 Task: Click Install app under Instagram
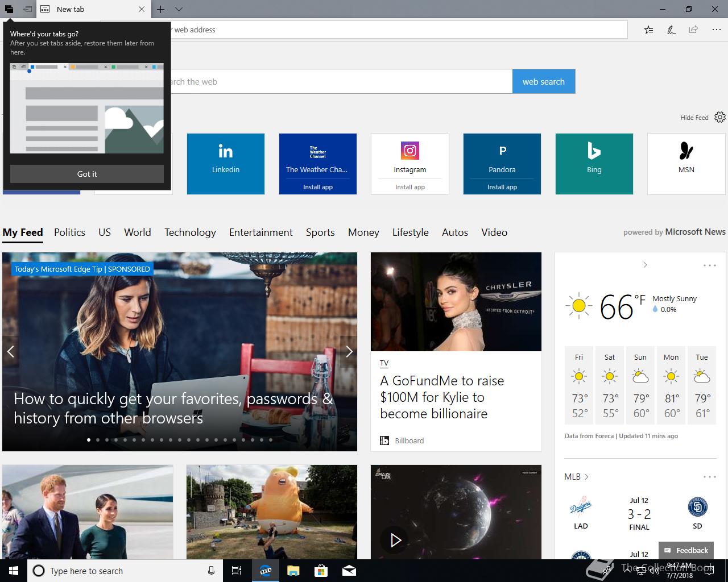(x=410, y=187)
